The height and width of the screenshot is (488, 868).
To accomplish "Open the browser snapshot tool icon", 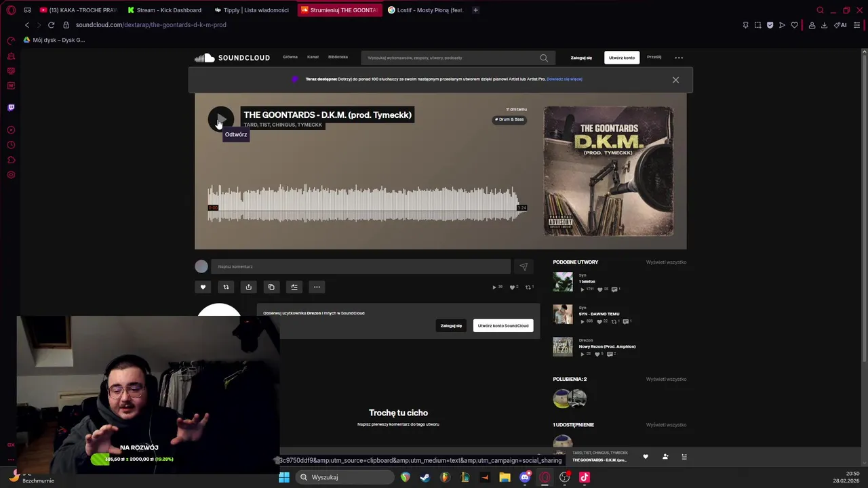I will tap(757, 25).
